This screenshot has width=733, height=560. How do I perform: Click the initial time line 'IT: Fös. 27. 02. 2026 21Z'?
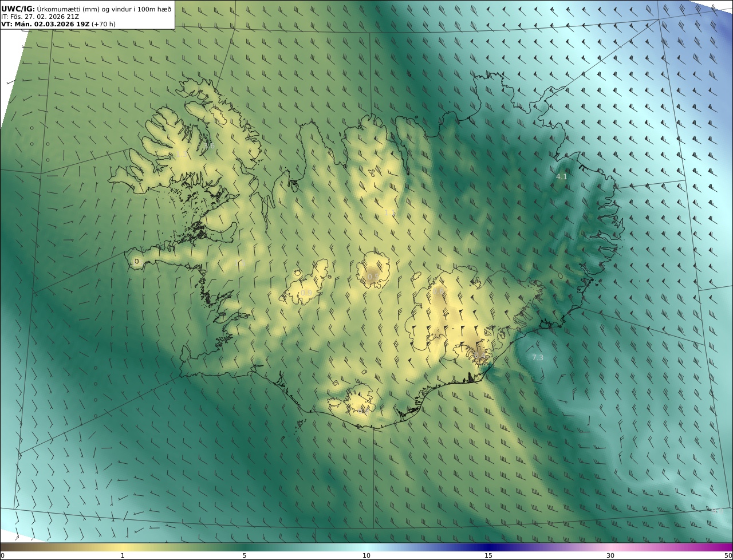pos(40,17)
